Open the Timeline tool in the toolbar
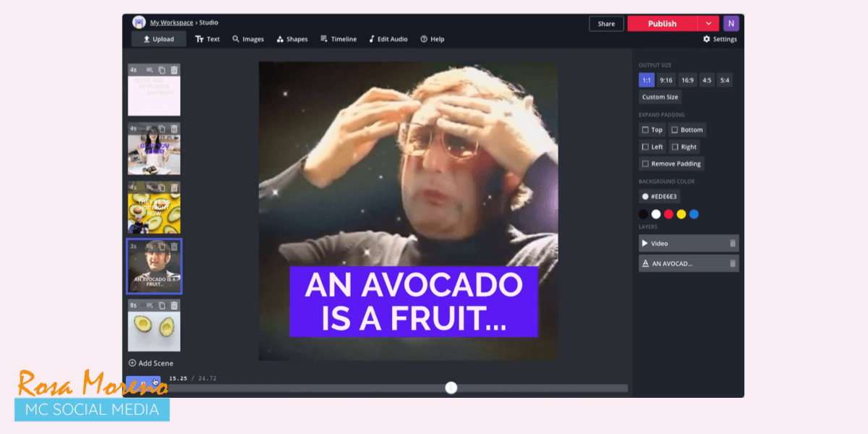The height and width of the screenshot is (434, 868). 338,39
